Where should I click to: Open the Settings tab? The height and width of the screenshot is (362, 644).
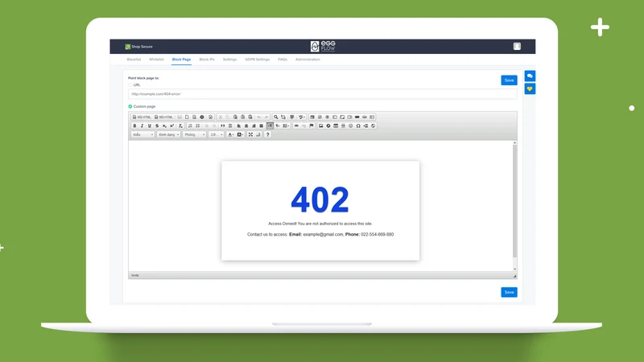point(229,60)
